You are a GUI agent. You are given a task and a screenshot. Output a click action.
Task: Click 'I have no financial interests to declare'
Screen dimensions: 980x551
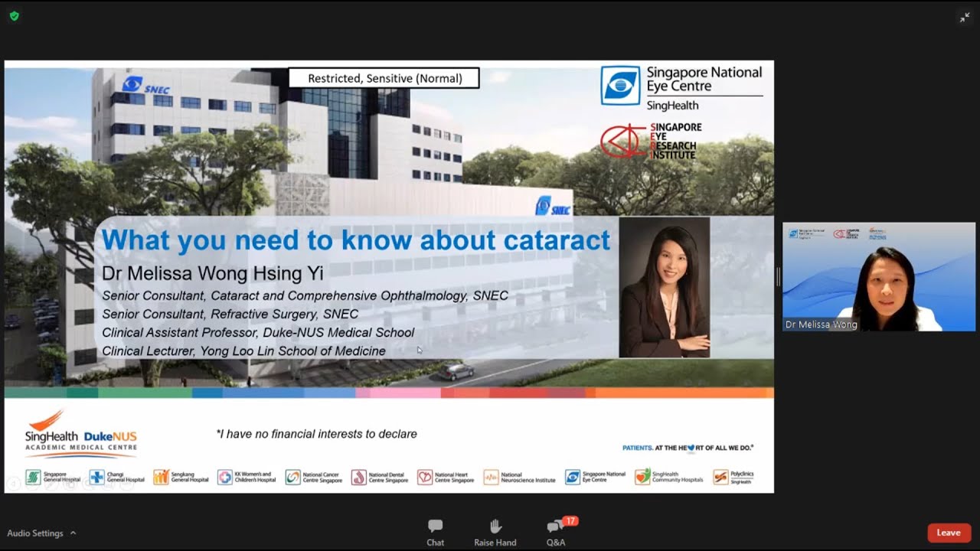click(317, 434)
